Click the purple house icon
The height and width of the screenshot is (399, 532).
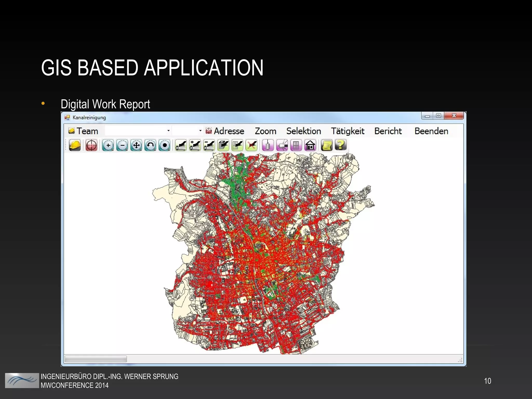310,145
